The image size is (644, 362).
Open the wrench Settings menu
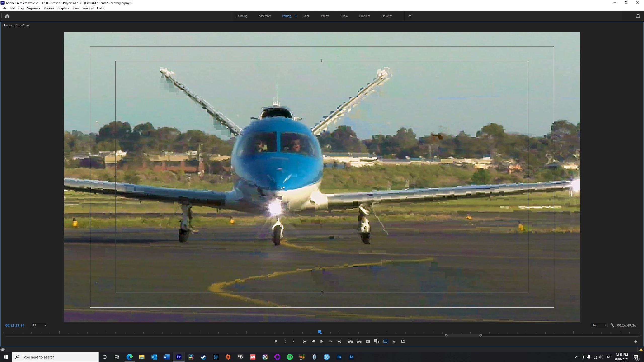tap(612, 325)
